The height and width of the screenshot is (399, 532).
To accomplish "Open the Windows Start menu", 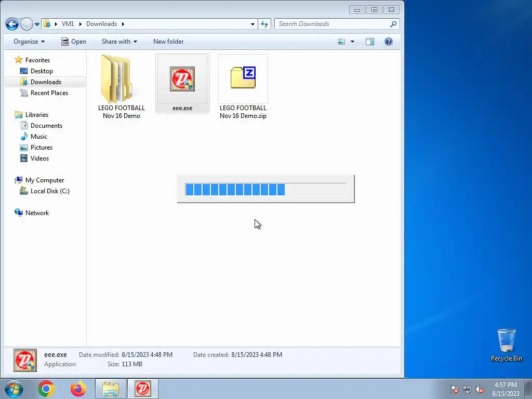I will (14, 389).
